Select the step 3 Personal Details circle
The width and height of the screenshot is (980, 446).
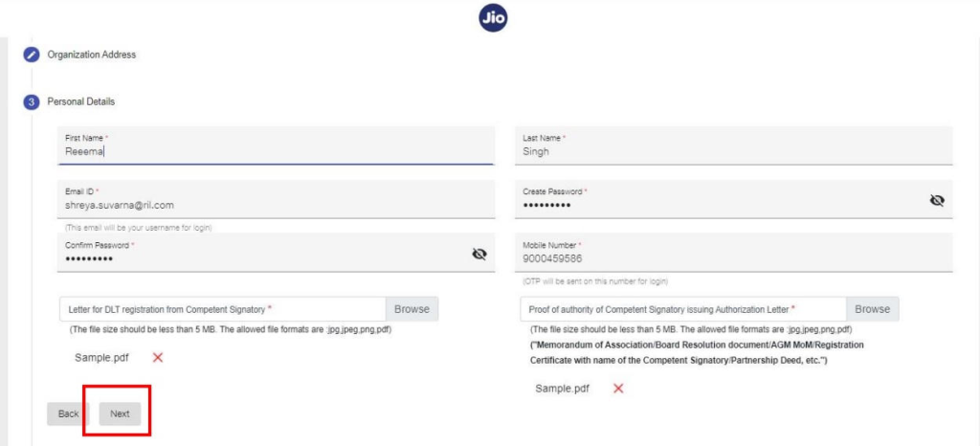click(31, 101)
